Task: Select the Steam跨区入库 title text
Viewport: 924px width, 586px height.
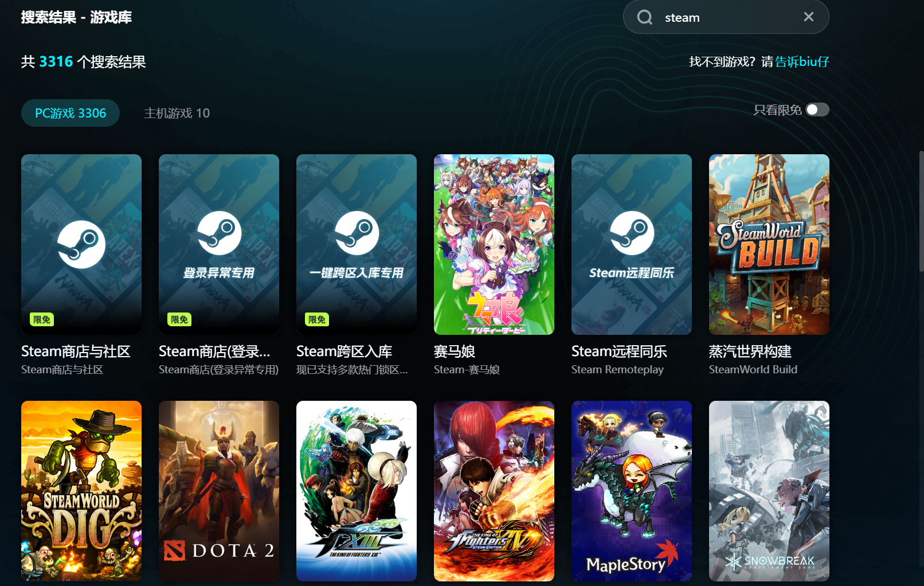Action: pos(344,351)
